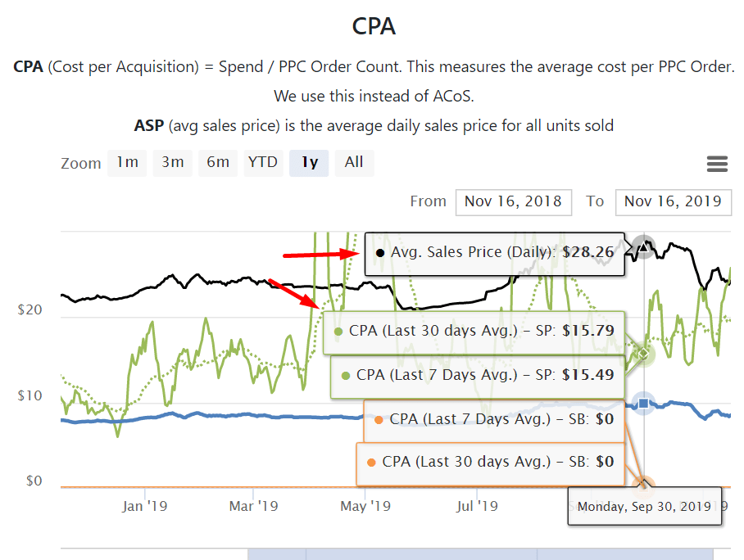This screenshot has width=744, height=560.
Task: Click orange marker at $0 baseline
Action: (x=645, y=485)
